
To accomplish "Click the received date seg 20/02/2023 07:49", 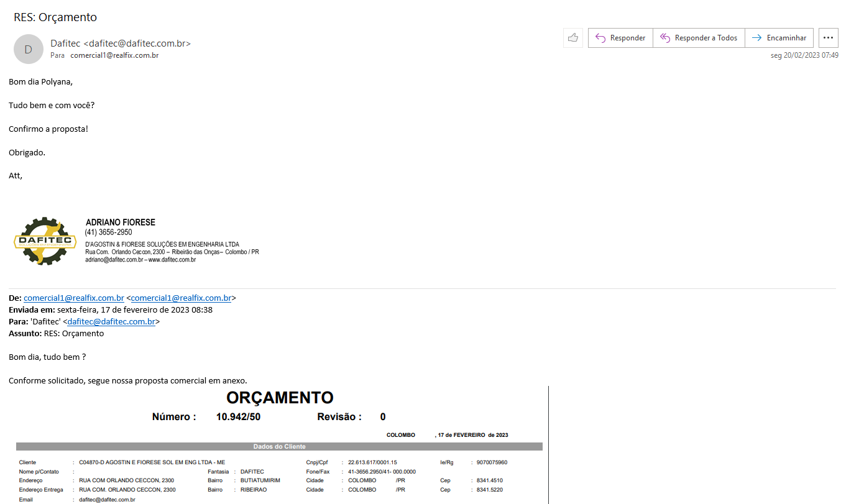I will (804, 55).
